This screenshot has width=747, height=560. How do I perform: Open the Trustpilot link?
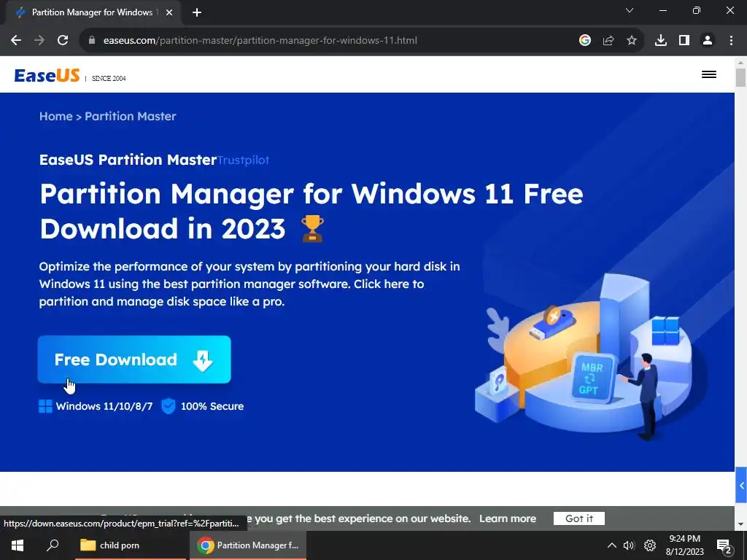tap(243, 160)
